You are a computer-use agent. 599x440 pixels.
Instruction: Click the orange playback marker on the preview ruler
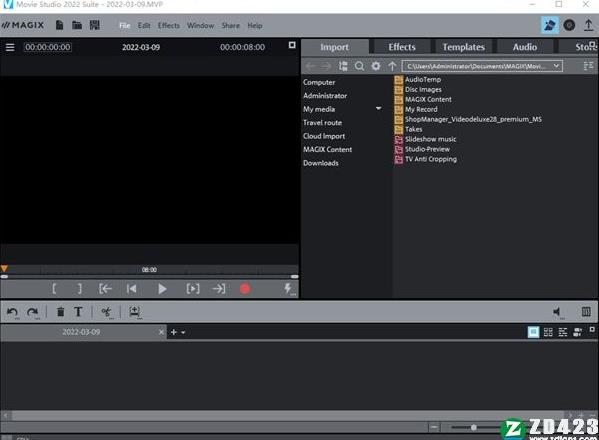coord(4,269)
